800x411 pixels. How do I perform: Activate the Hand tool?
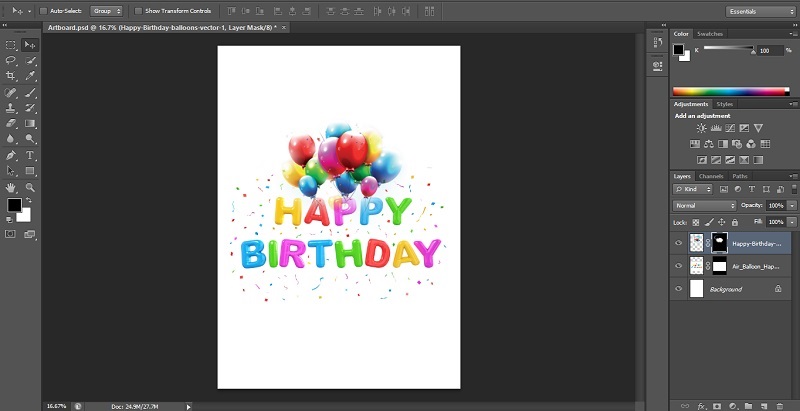click(x=10, y=187)
